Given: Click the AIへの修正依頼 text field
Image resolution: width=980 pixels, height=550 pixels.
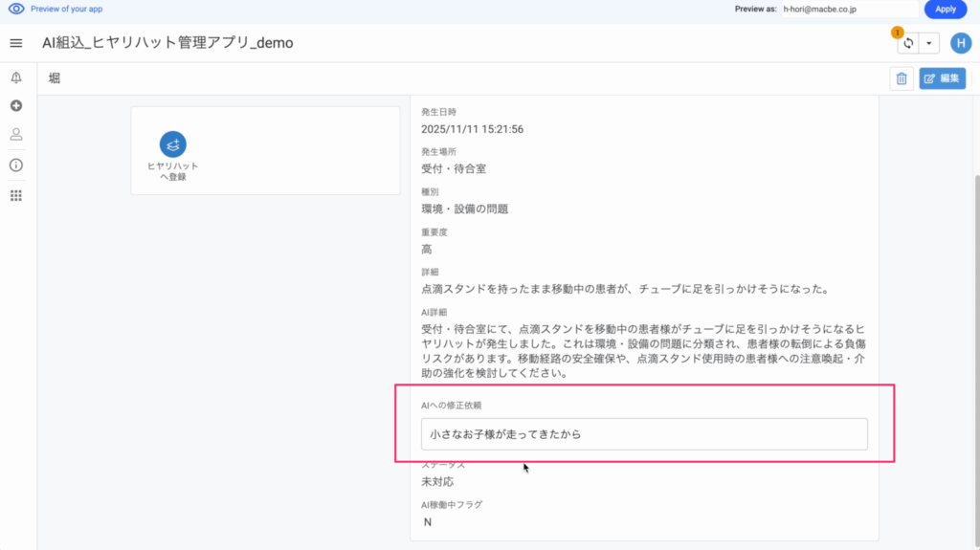Looking at the screenshot, I should click(x=644, y=433).
